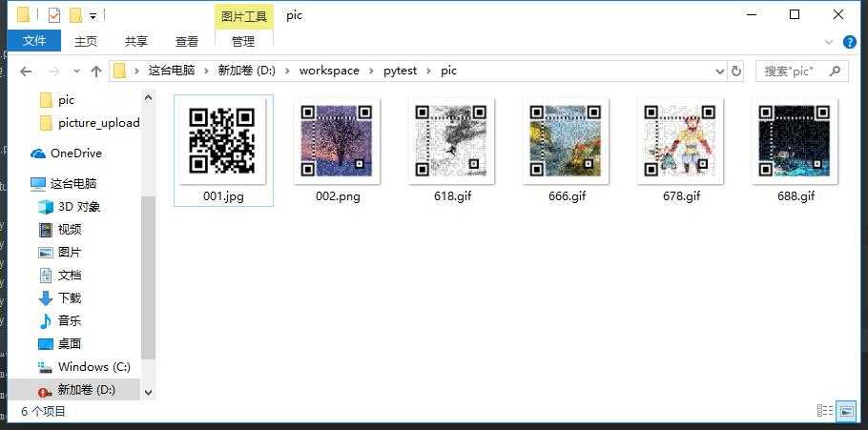Switch to the 共享 ribbon tab
The image size is (868, 430).
pyautogui.click(x=136, y=41)
